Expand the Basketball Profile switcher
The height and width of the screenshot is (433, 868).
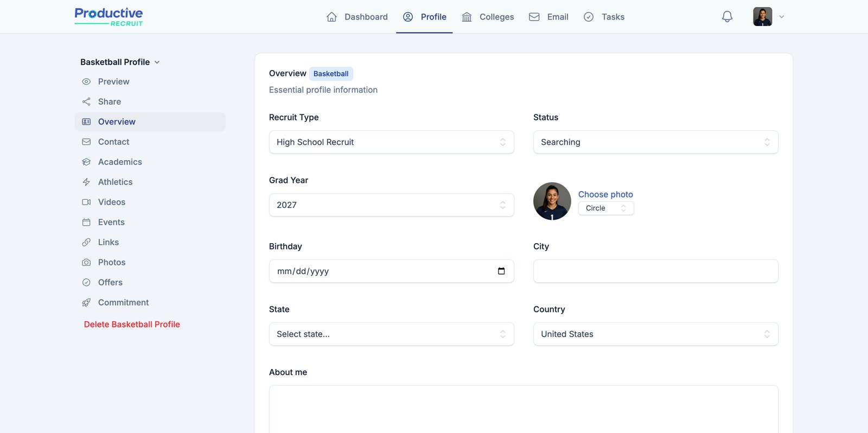pyautogui.click(x=120, y=62)
